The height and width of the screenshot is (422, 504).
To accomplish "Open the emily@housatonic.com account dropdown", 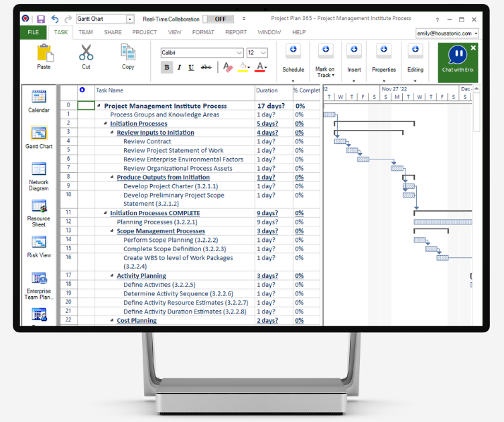I will tap(476, 33).
